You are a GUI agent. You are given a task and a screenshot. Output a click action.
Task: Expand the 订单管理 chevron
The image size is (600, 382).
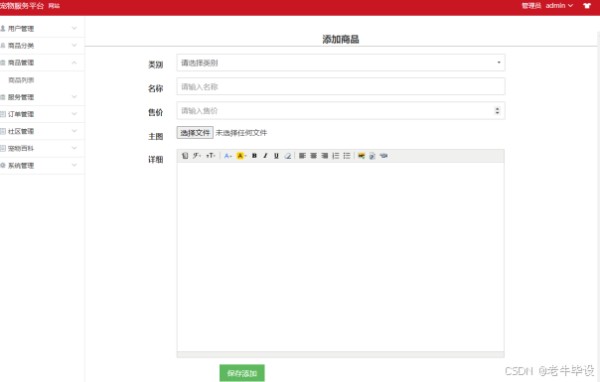point(74,114)
